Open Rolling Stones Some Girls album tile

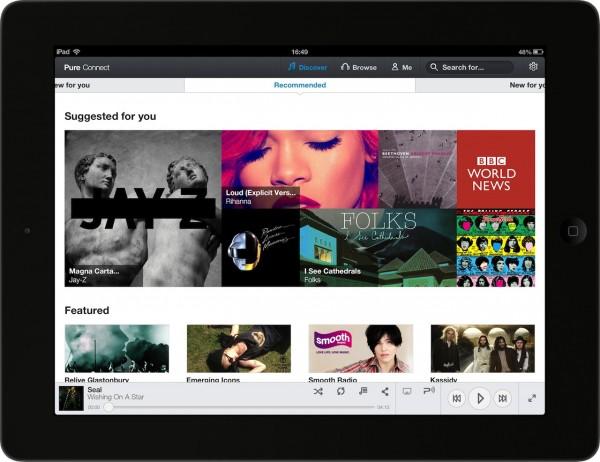pos(496,248)
